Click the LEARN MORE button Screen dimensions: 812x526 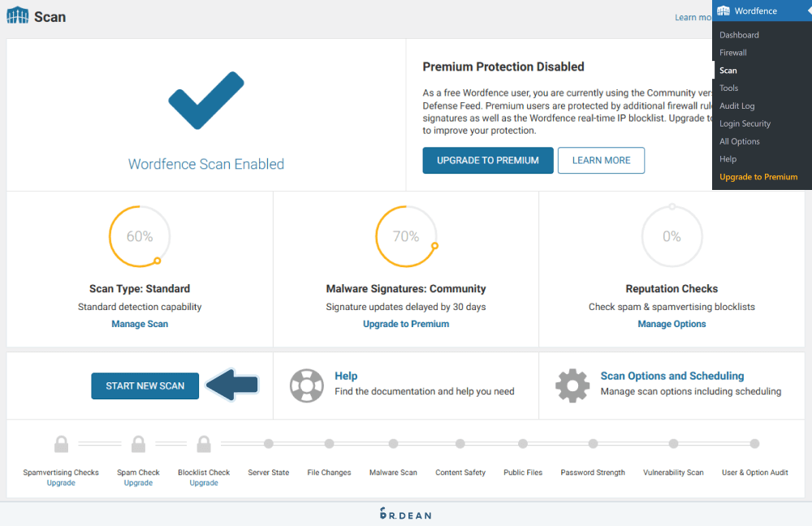(x=601, y=160)
